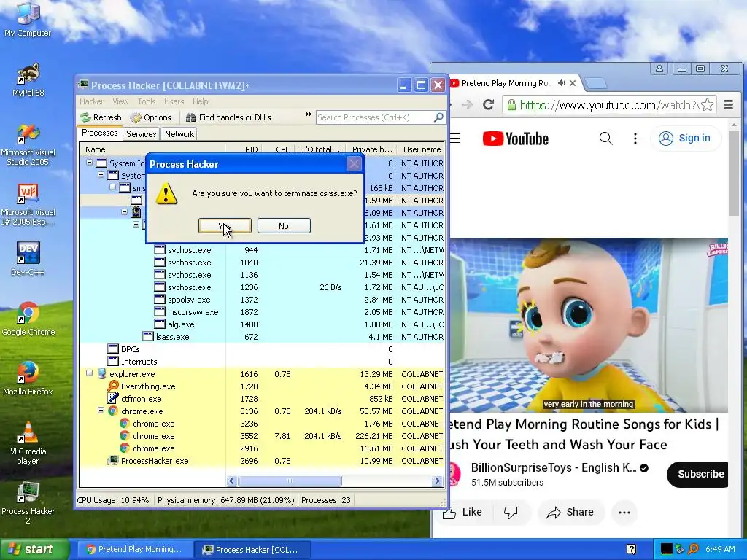Select the DPCs row
The width and height of the screenshot is (747, 560).
coord(261,349)
